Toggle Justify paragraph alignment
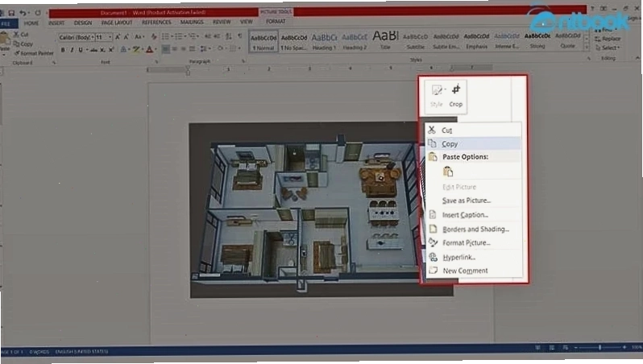Screen dimensions: 643x364 click(x=192, y=49)
